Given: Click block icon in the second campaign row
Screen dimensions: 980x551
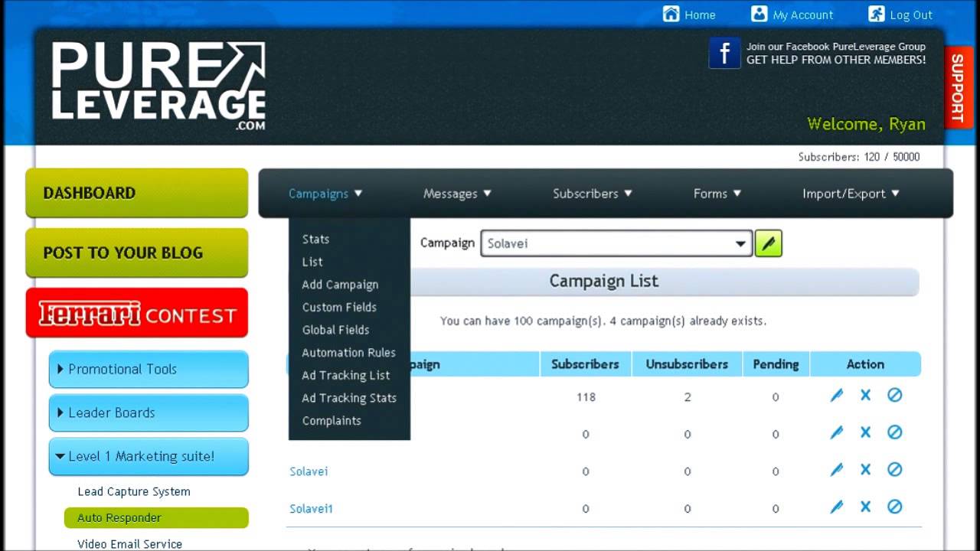Looking at the screenshot, I should coord(894,433).
